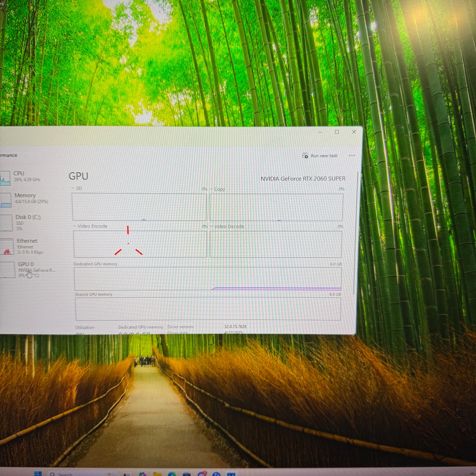Select the CPU performance thumbnail

5,178
